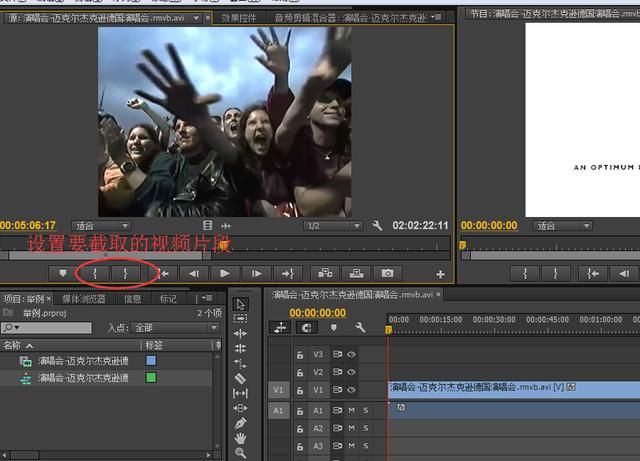Open timeline display settings wrench

point(360,327)
